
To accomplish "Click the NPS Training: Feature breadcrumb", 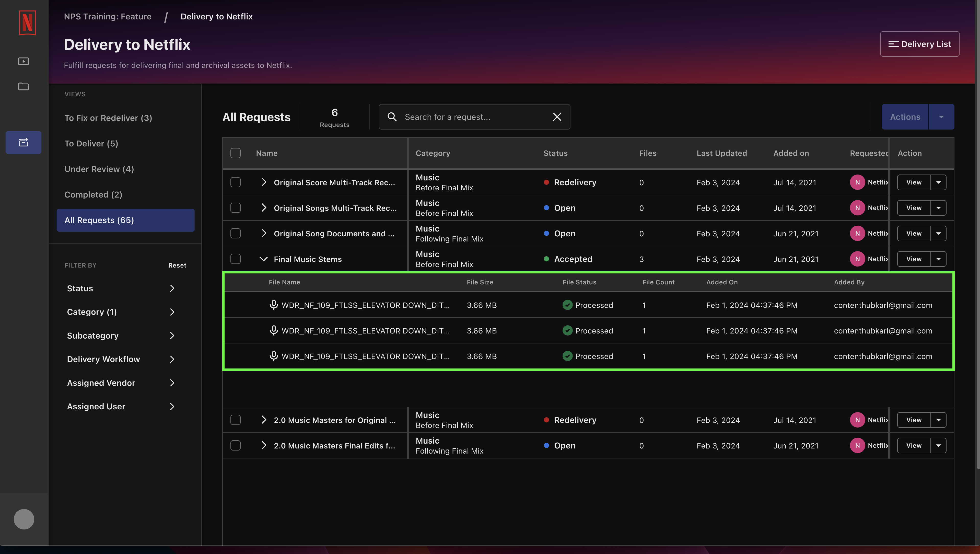I will pyautogui.click(x=108, y=16).
